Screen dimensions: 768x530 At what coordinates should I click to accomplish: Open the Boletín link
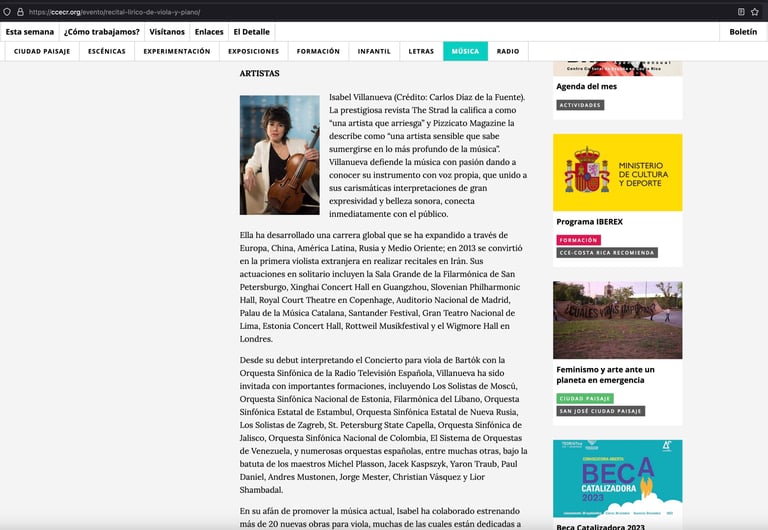(743, 32)
